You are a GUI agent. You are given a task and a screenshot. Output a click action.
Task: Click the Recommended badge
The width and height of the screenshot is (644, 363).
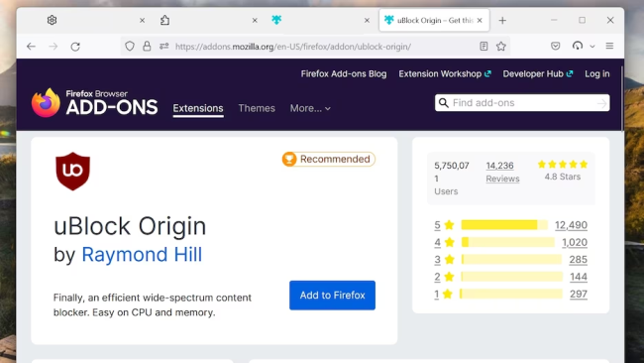click(329, 159)
